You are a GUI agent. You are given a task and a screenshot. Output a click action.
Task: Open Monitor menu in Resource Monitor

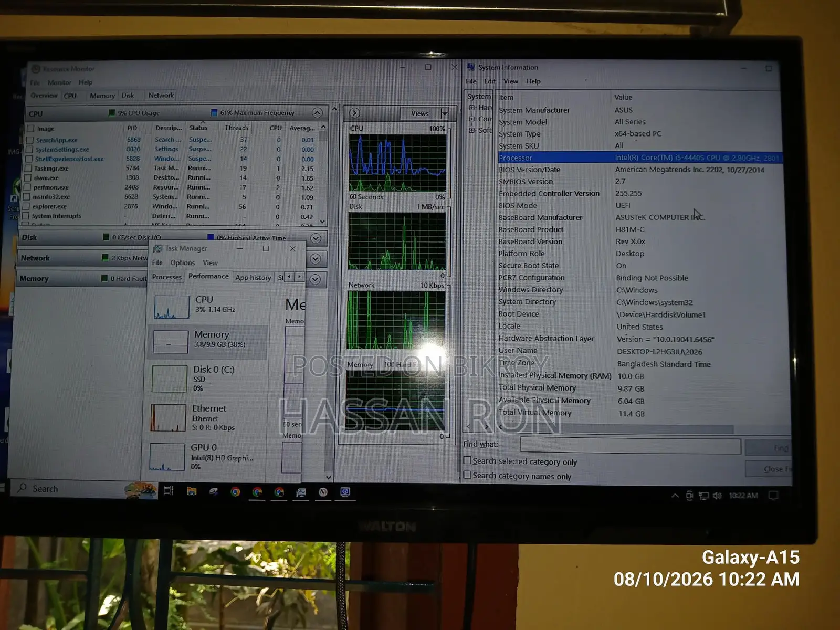(59, 82)
